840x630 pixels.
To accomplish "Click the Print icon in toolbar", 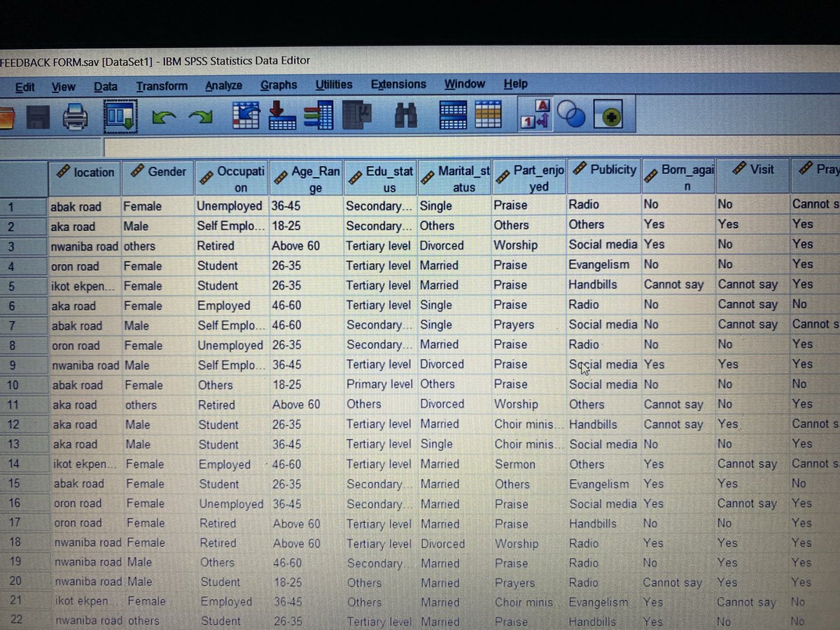I will pyautogui.click(x=76, y=116).
